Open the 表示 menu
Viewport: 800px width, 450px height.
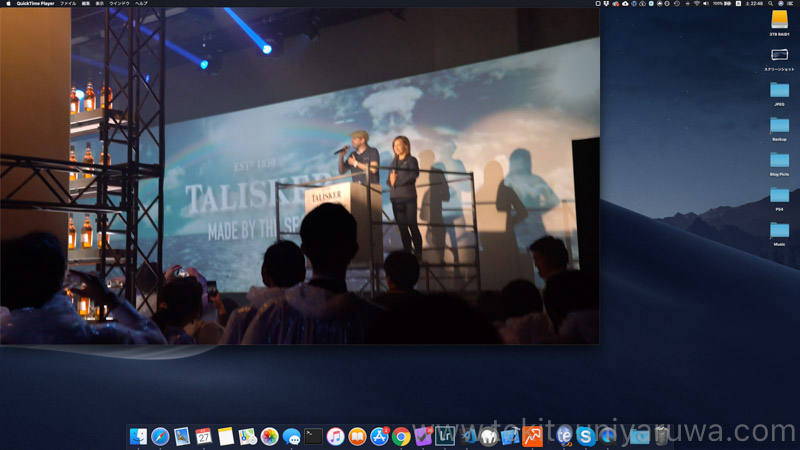coord(99,3)
